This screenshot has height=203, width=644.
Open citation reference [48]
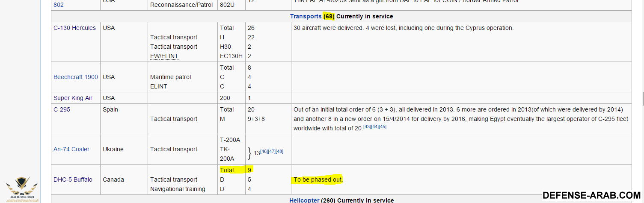[279, 151]
